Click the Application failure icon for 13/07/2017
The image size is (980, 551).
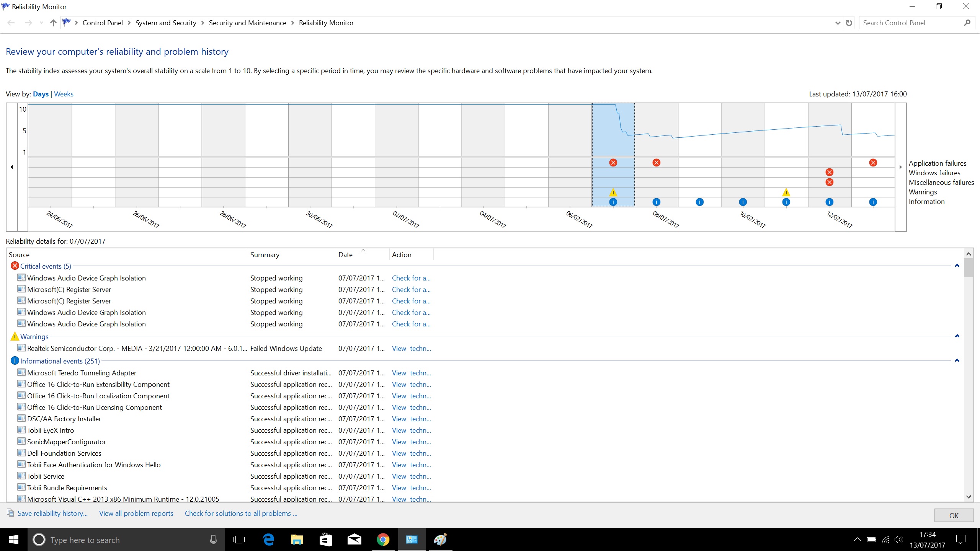point(873,163)
